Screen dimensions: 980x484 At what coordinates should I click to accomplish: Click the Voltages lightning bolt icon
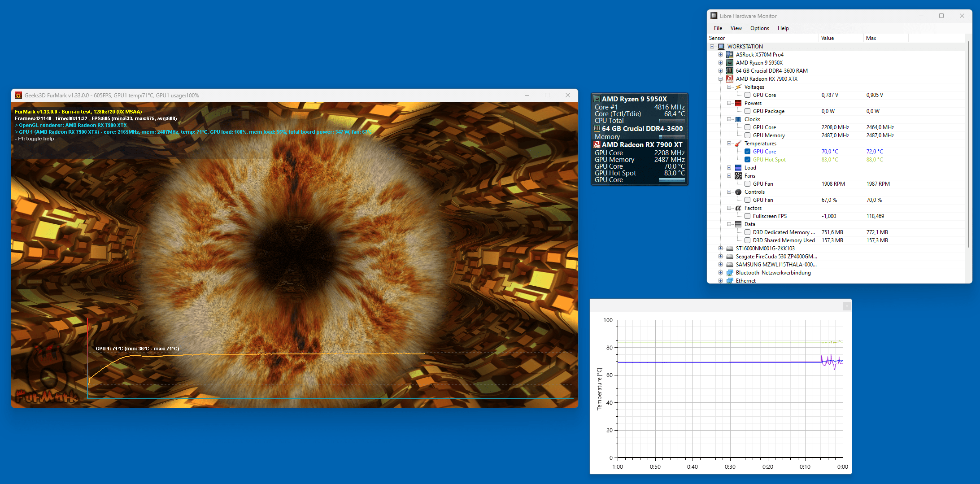[738, 87]
